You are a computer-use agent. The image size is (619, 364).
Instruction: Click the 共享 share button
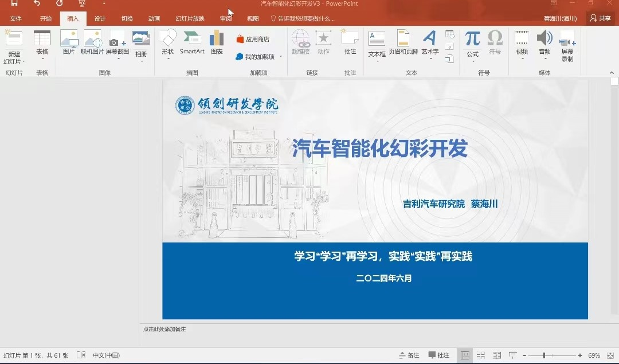pyautogui.click(x=600, y=18)
